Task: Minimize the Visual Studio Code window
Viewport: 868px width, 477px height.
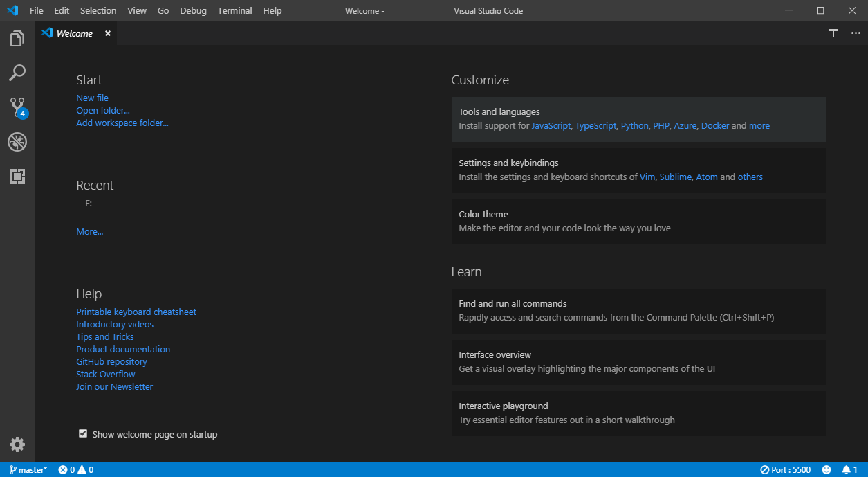Action: (788, 10)
